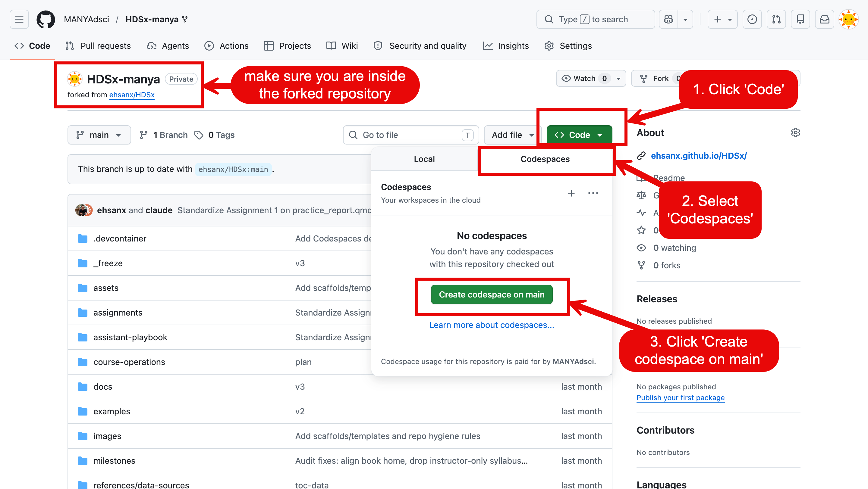Click Create codespace on main
The width and height of the screenshot is (868, 489).
point(492,294)
